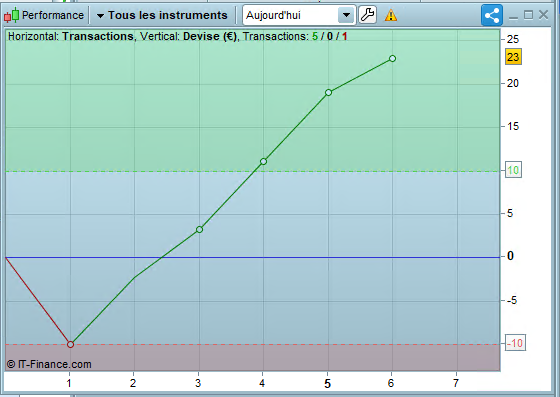Click the y-axis label 25

tap(513, 39)
